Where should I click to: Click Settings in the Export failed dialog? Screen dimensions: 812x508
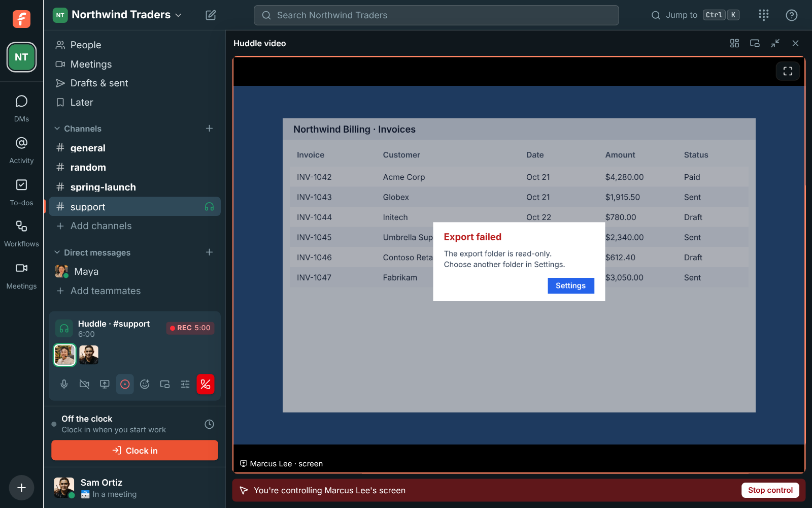pos(571,285)
